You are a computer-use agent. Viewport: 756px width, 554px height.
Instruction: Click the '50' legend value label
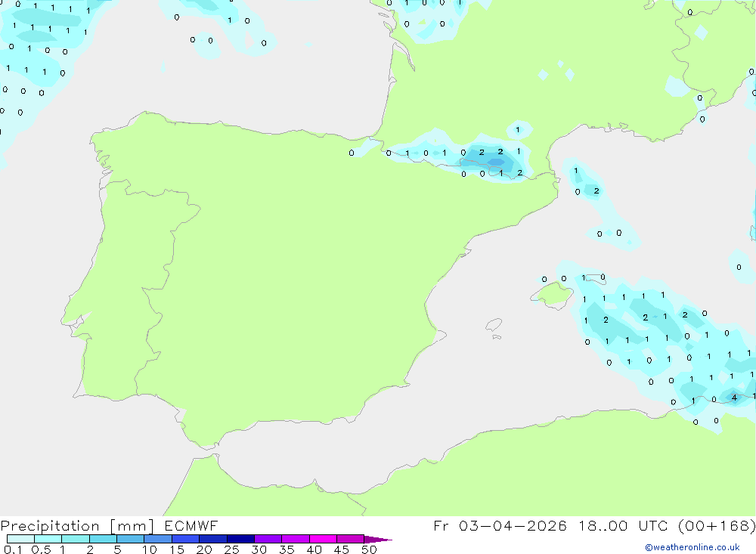pos(369,549)
